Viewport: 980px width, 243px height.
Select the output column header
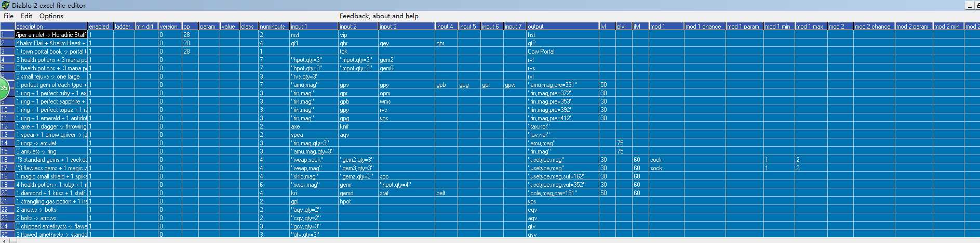pyautogui.click(x=562, y=26)
